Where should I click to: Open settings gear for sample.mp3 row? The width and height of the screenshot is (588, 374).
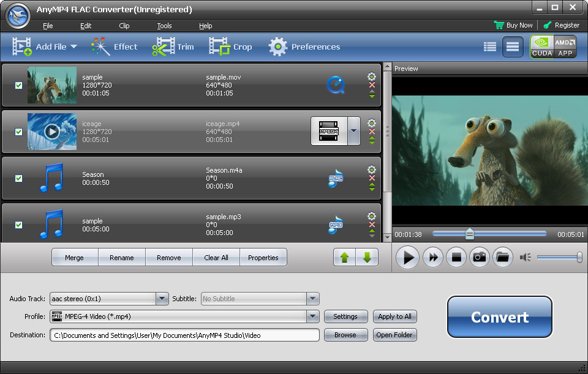[x=372, y=216]
